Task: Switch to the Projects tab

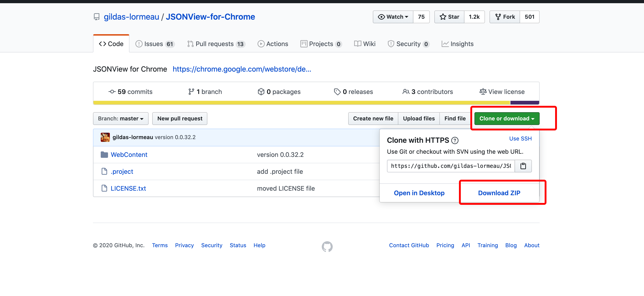Action: (x=321, y=44)
